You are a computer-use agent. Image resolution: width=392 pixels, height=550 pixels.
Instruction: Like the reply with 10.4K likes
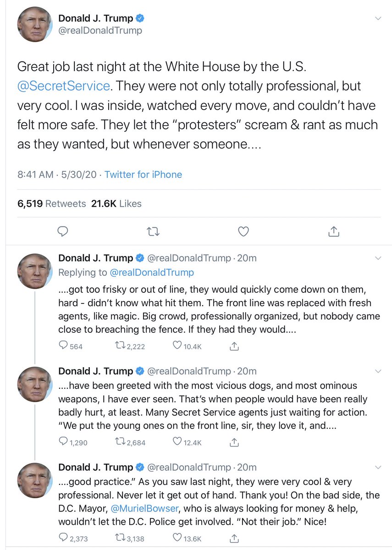pyautogui.click(x=177, y=346)
